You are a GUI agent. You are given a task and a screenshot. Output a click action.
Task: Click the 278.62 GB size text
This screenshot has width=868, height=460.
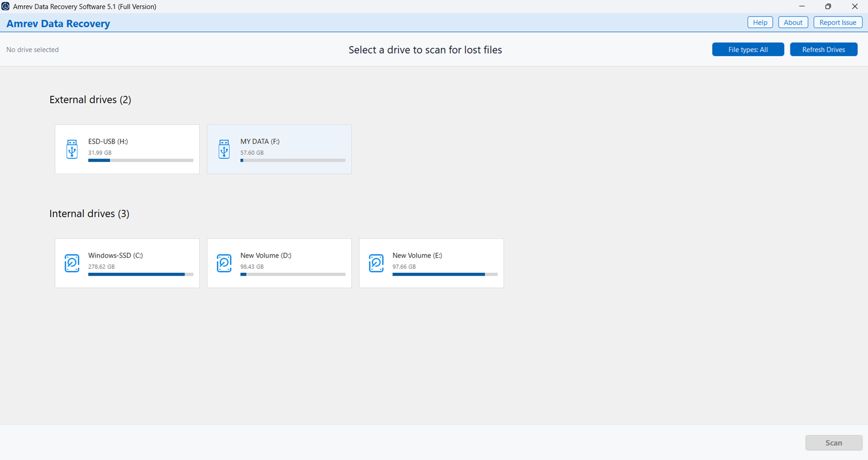(x=101, y=266)
